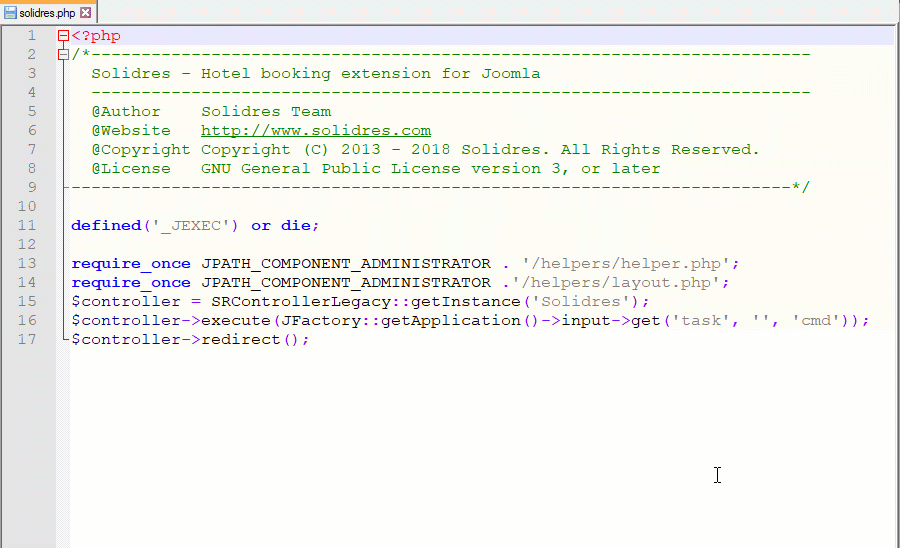The height and width of the screenshot is (548, 900).
Task: Click 'SRControllerLegacy' on line 15
Action: coord(301,301)
